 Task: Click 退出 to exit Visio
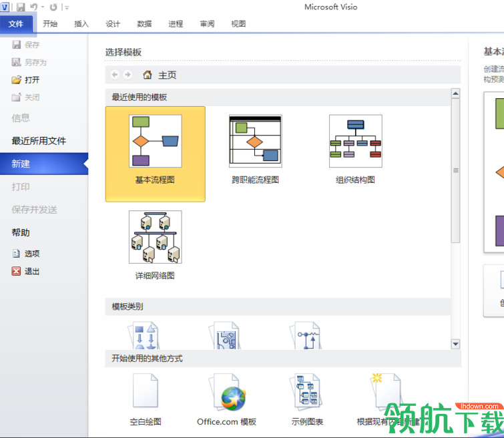[32, 271]
